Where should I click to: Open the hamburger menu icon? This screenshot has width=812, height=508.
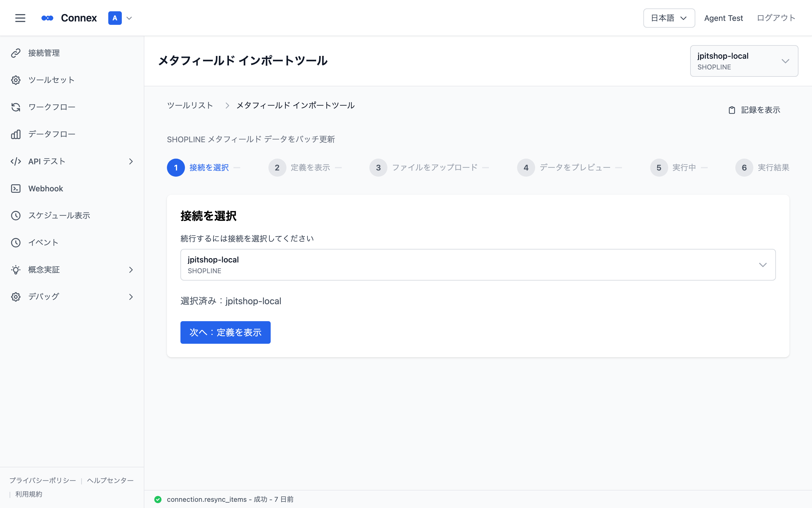click(20, 18)
